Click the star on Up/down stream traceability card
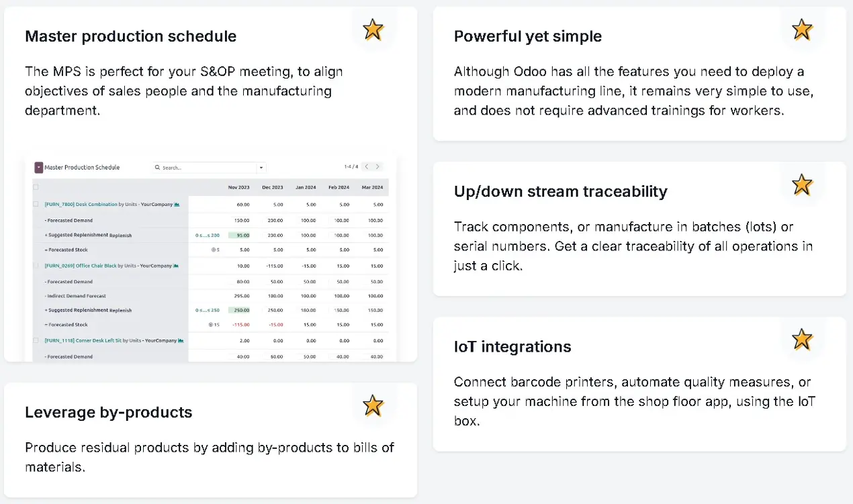 click(x=802, y=185)
